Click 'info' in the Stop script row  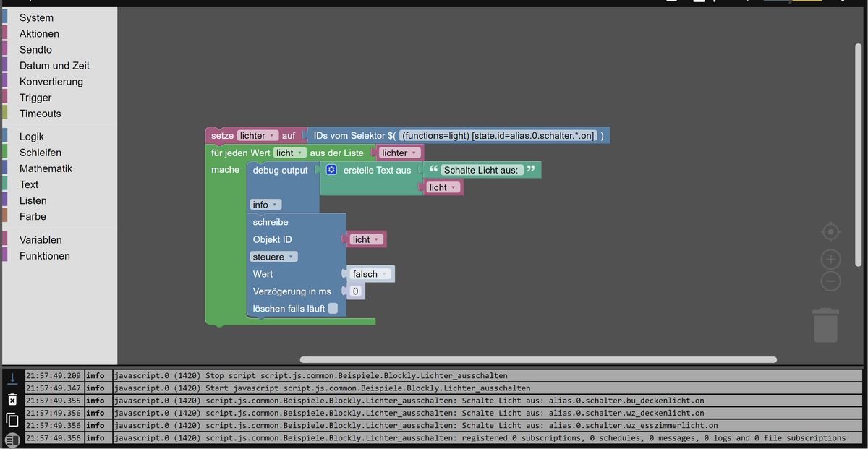click(x=95, y=376)
